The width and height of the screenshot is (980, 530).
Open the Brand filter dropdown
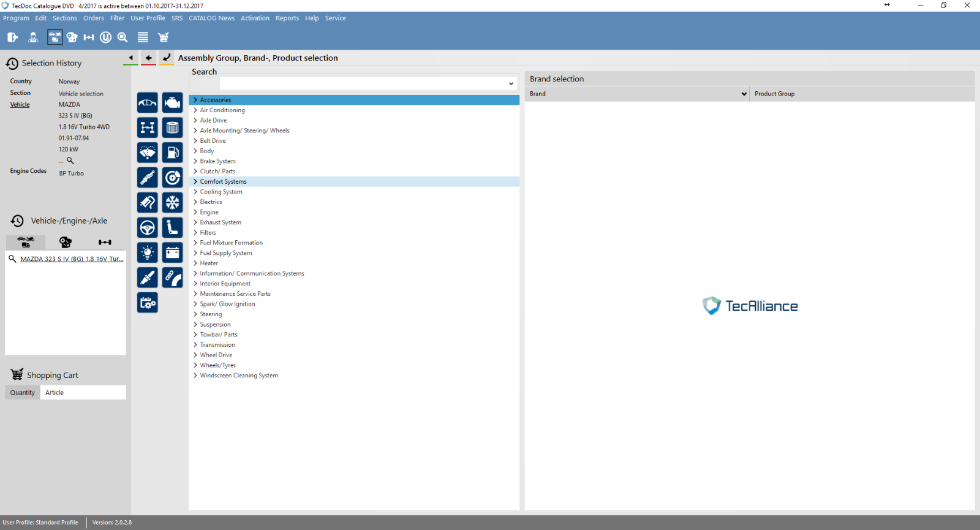(744, 94)
